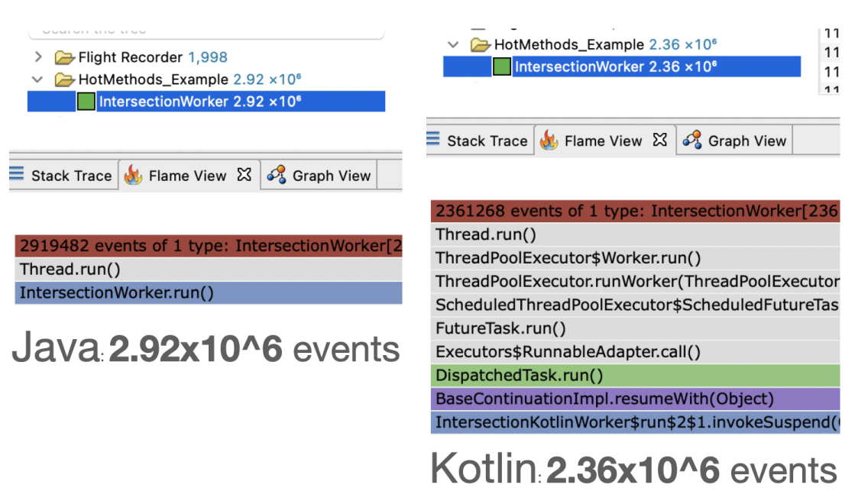
Task: Open Flame View tab in Kotlin panel
Action: pos(605,141)
